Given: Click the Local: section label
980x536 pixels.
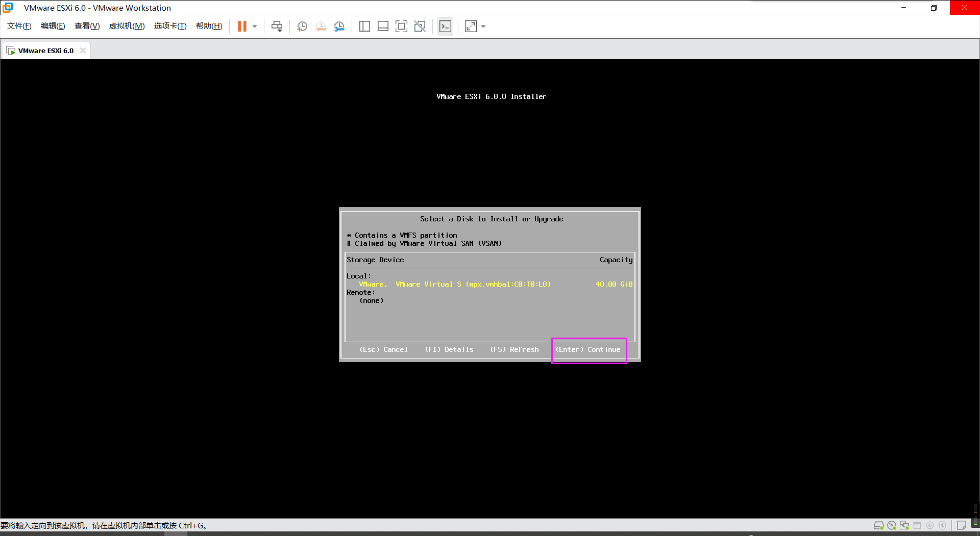Looking at the screenshot, I should [x=359, y=276].
